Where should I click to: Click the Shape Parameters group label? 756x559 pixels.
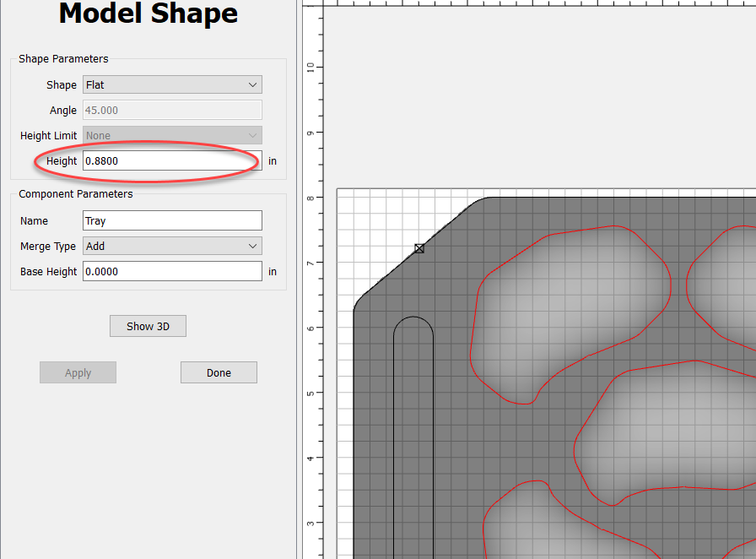[63, 59]
